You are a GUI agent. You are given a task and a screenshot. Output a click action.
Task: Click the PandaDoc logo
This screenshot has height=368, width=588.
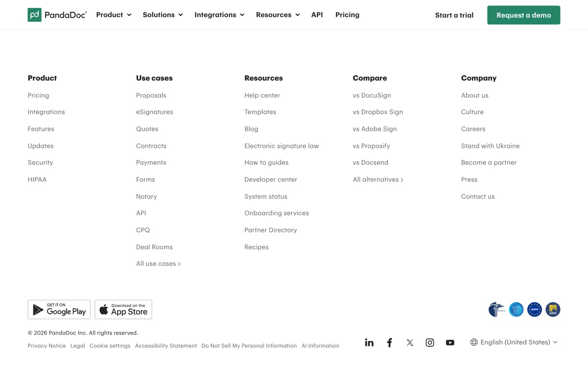point(57,15)
